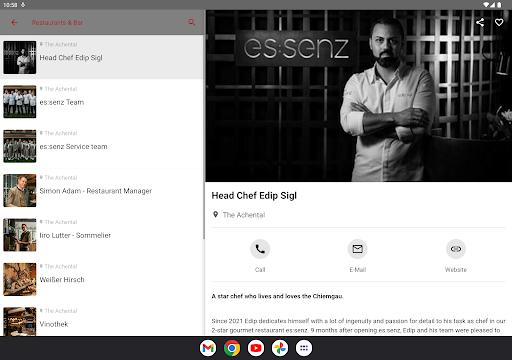Share the Head Chef Edip Sigl entry
512x360 pixels.
pyautogui.click(x=480, y=22)
